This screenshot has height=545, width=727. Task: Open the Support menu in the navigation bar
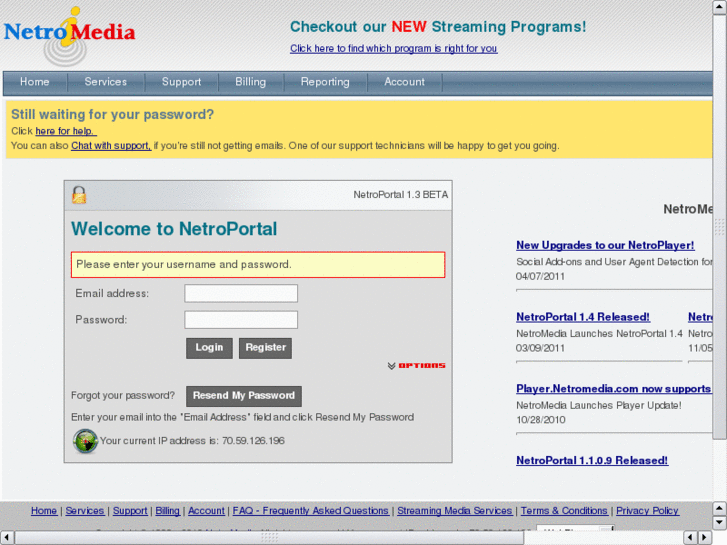pos(181,82)
